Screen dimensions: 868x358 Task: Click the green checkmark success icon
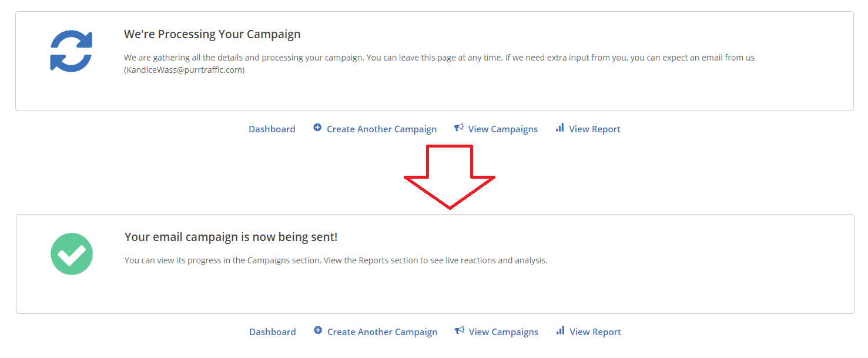[x=72, y=254]
